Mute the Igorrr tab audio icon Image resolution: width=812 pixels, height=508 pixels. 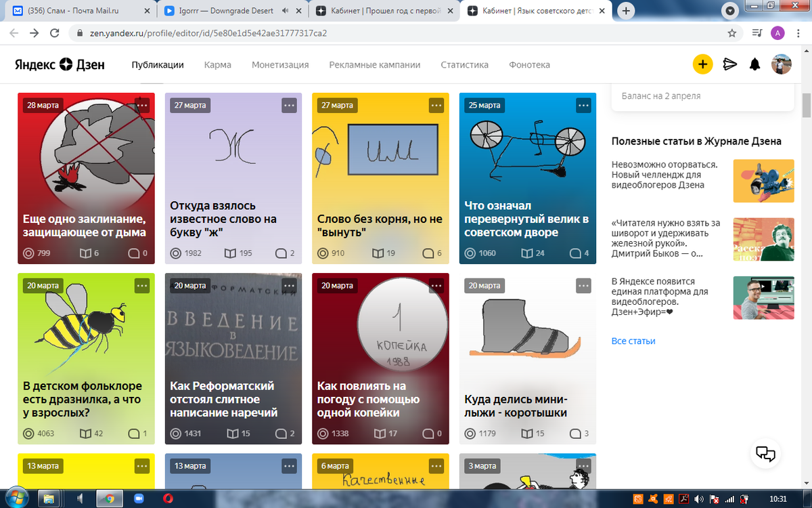tap(285, 11)
